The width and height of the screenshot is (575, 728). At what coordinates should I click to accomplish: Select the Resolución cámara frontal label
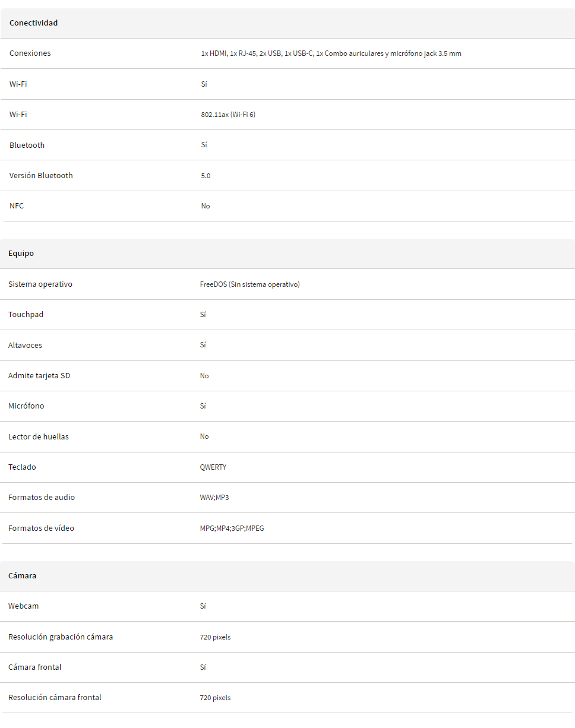55,698
